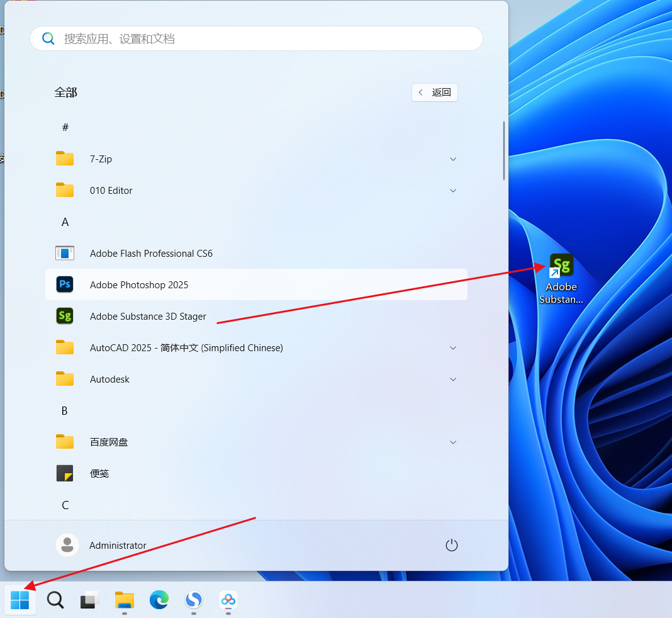This screenshot has width=672, height=618.
Task: Click the all-apps list scrollbar
Action: pos(503,151)
